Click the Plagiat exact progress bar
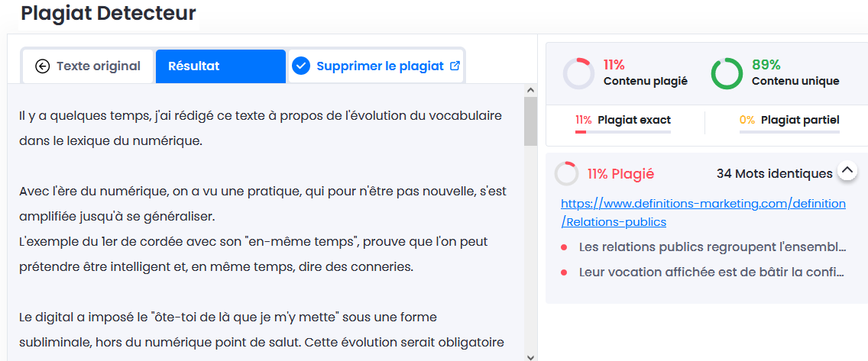 coord(623,132)
